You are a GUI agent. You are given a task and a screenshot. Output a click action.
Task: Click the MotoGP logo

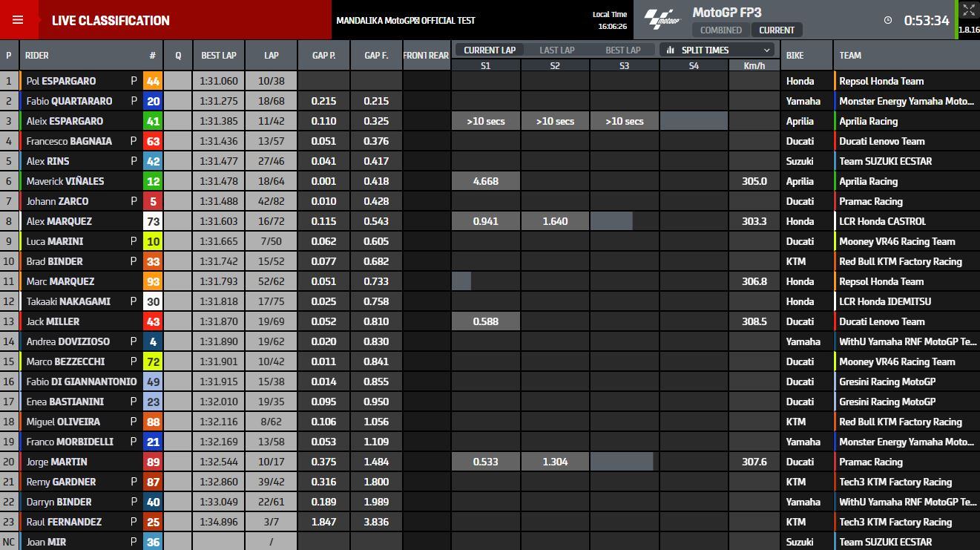661,20
